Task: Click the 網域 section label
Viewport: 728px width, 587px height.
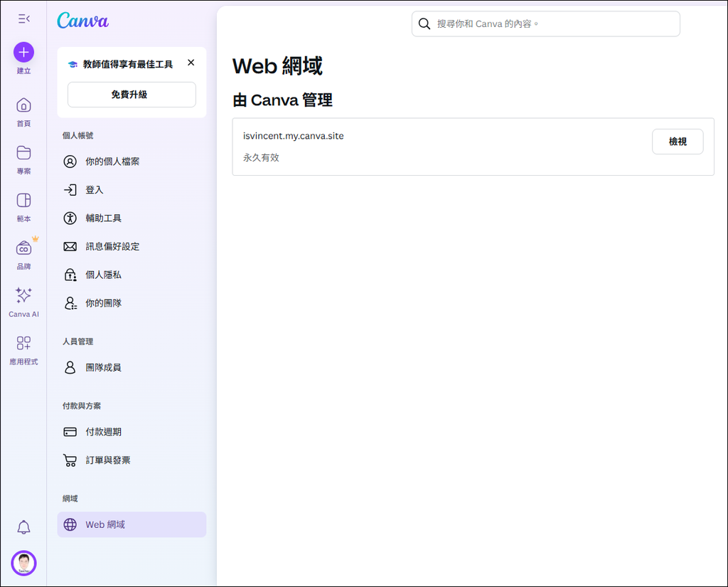Action: (x=70, y=499)
